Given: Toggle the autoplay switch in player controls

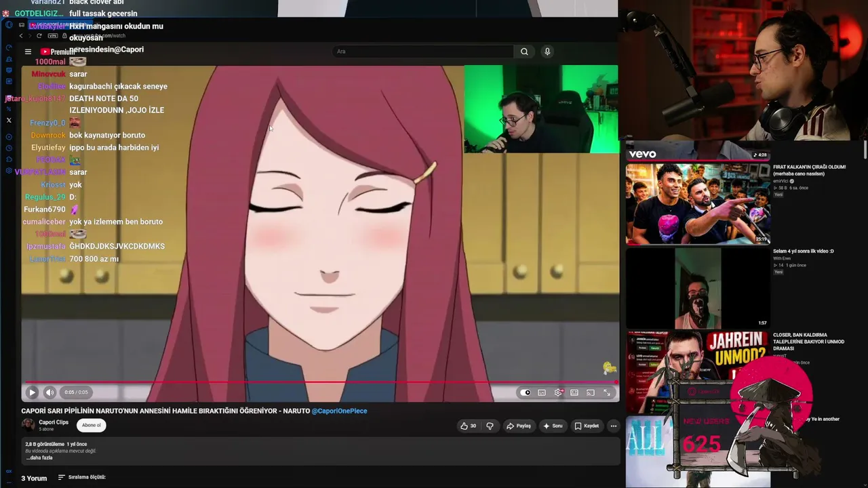Looking at the screenshot, I should 526,392.
